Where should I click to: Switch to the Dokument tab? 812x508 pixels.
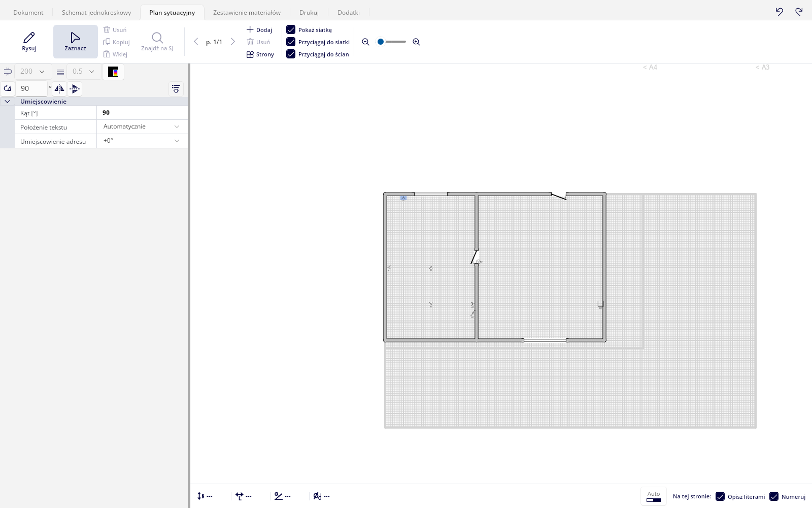tap(28, 12)
